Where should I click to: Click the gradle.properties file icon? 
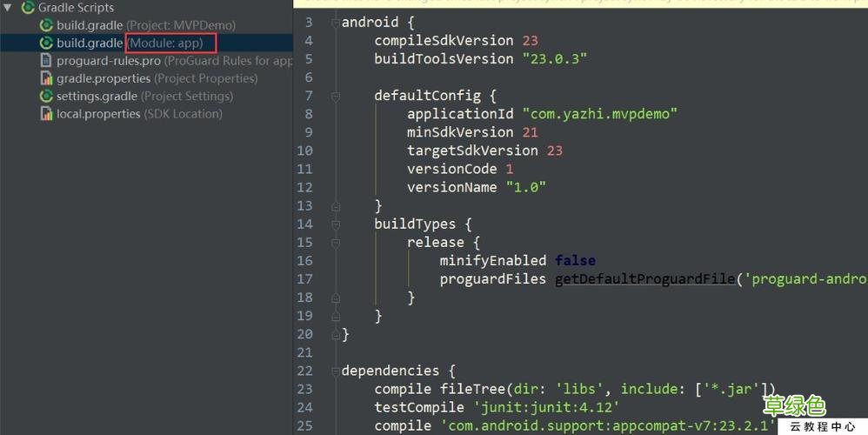pos(46,78)
